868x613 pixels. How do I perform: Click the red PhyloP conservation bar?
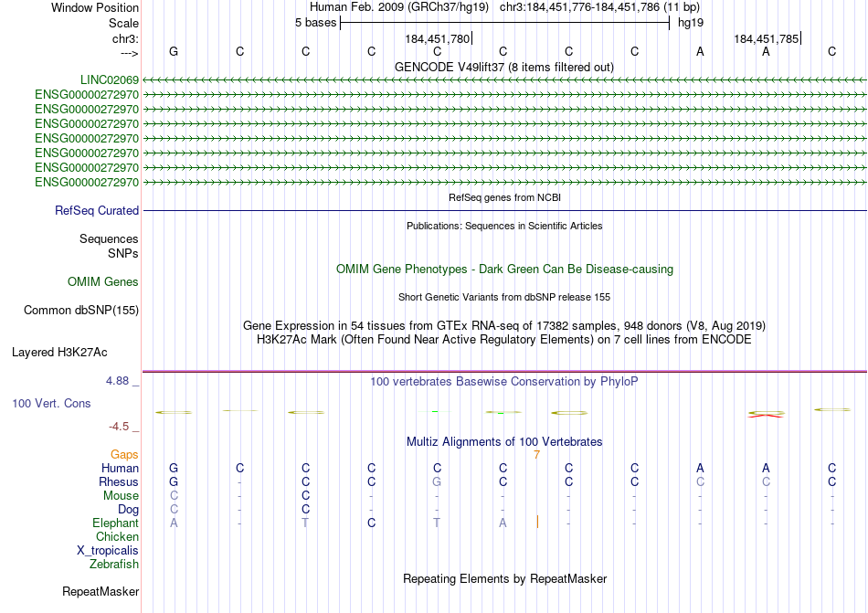coord(767,415)
